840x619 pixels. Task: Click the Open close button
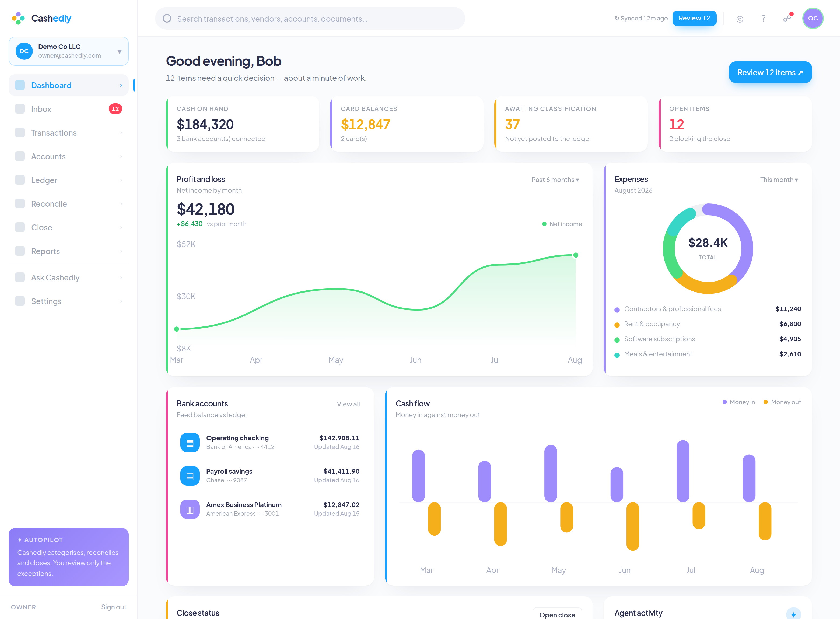pyautogui.click(x=557, y=614)
